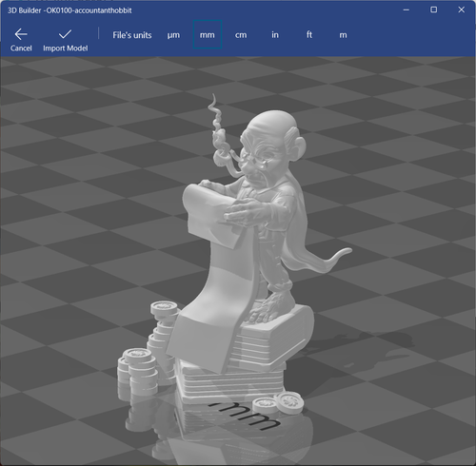The image size is (476, 466).
Task: Set file units to µm
Action: point(173,35)
